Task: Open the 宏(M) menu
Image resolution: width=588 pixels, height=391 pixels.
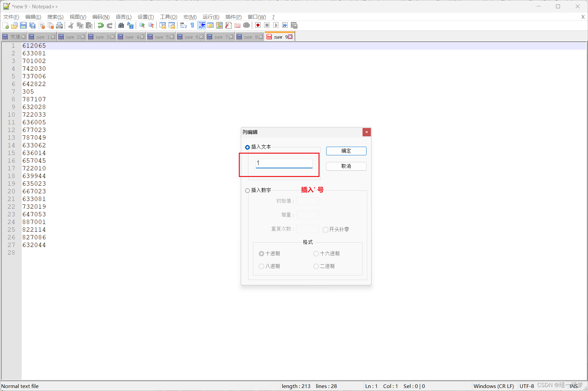Action: point(189,17)
